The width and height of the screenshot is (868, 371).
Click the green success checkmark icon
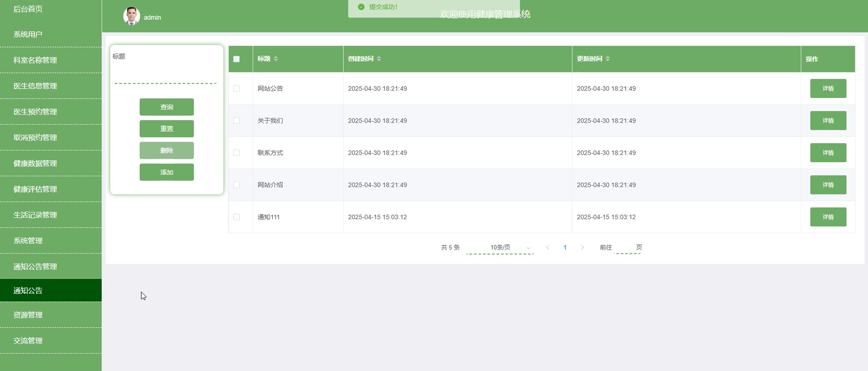tap(361, 7)
